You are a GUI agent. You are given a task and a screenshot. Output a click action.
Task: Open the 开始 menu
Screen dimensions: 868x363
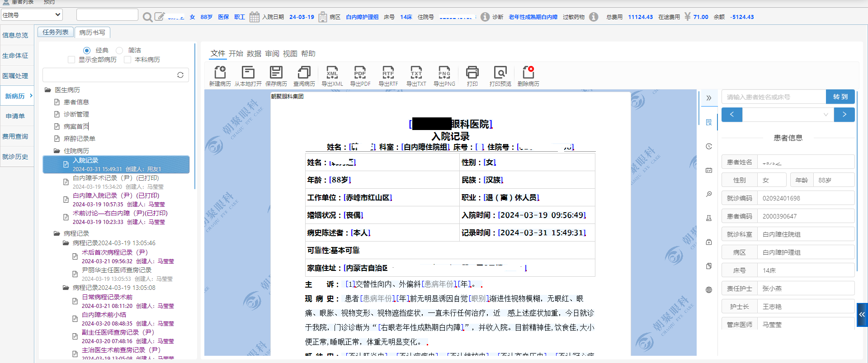click(x=236, y=53)
